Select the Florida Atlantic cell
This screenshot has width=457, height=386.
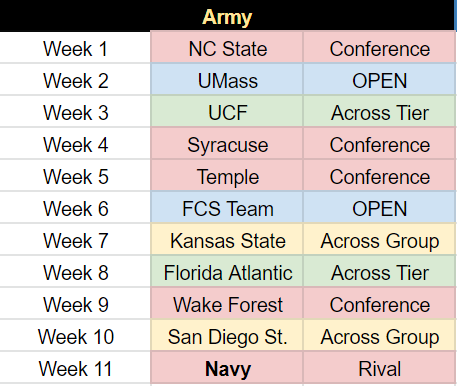[x=227, y=271]
